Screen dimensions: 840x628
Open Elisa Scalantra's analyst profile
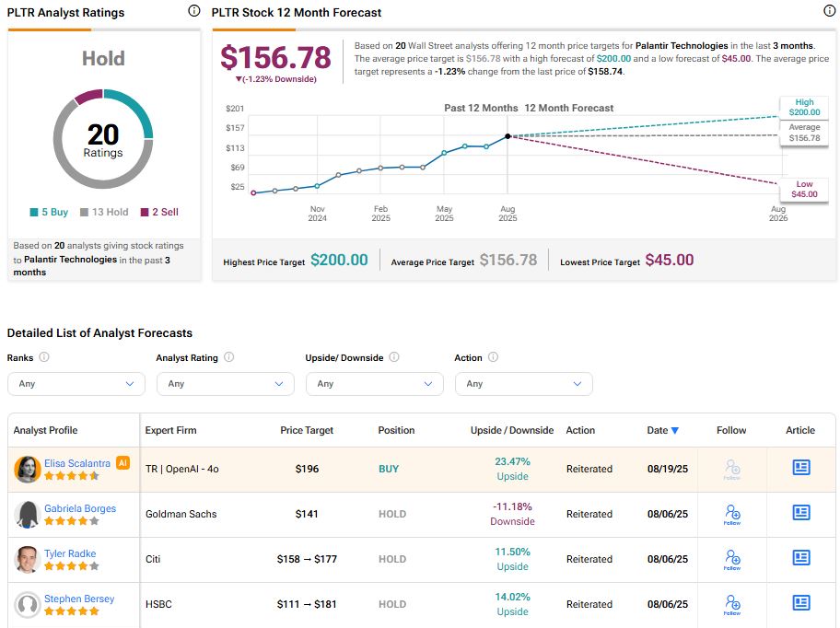pyautogui.click(x=77, y=463)
